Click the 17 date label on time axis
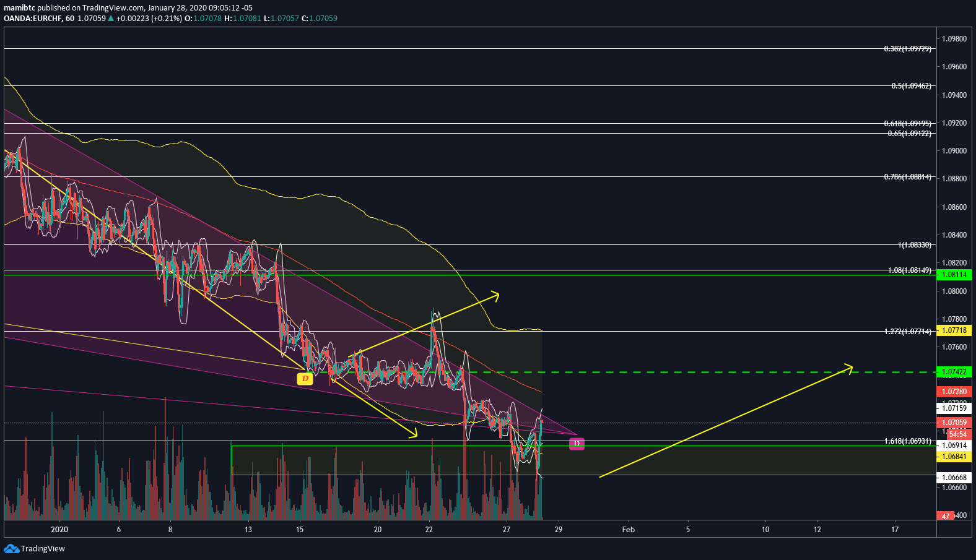This screenshot has height=560, width=976. [895, 530]
